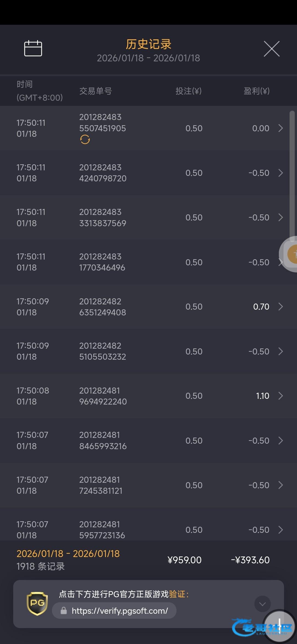Select transaction record 1770346496
This screenshot has height=644, width=297.
point(102,262)
